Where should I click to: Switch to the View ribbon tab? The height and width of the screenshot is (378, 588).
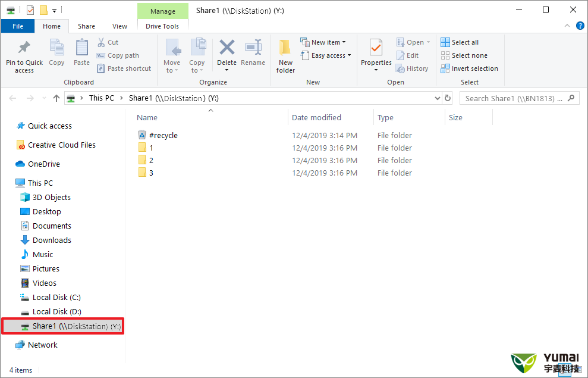tap(120, 26)
